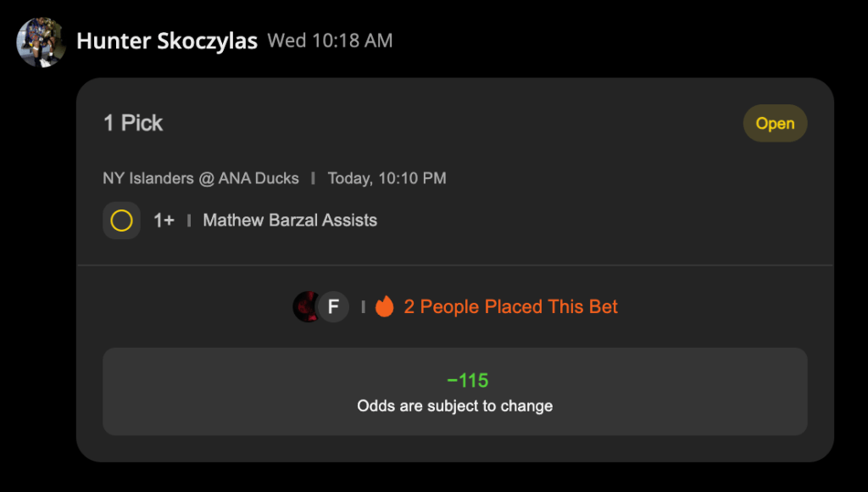This screenshot has height=492, width=868.
Task: Click the 1+ line value
Action: [x=164, y=221]
